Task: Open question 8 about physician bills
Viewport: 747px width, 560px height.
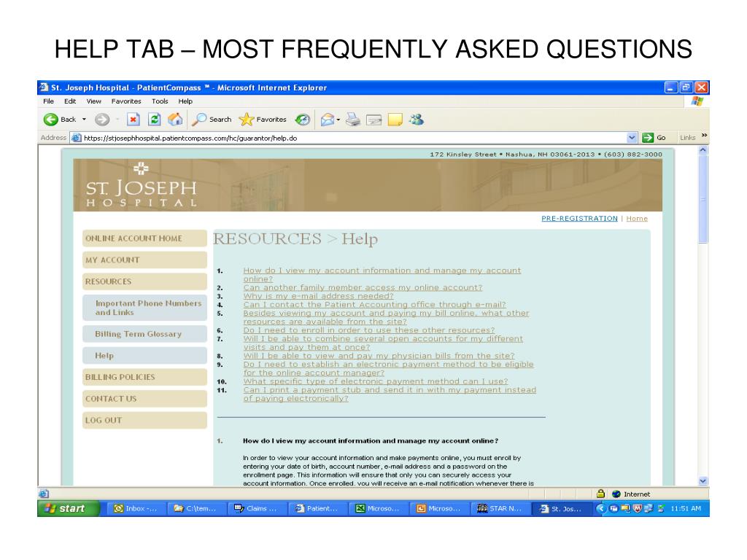Action: (379, 356)
